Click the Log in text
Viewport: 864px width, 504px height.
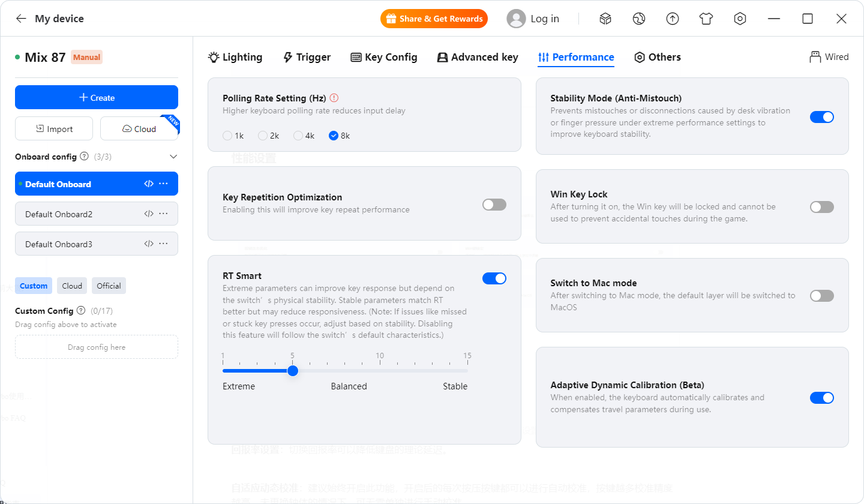pos(545,19)
